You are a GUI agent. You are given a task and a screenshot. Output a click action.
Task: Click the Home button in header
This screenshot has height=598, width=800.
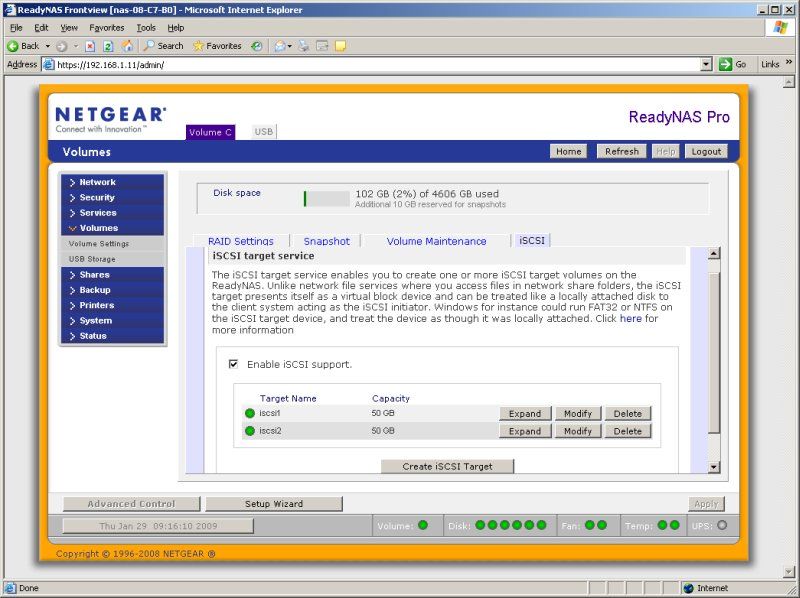click(568, 152)
